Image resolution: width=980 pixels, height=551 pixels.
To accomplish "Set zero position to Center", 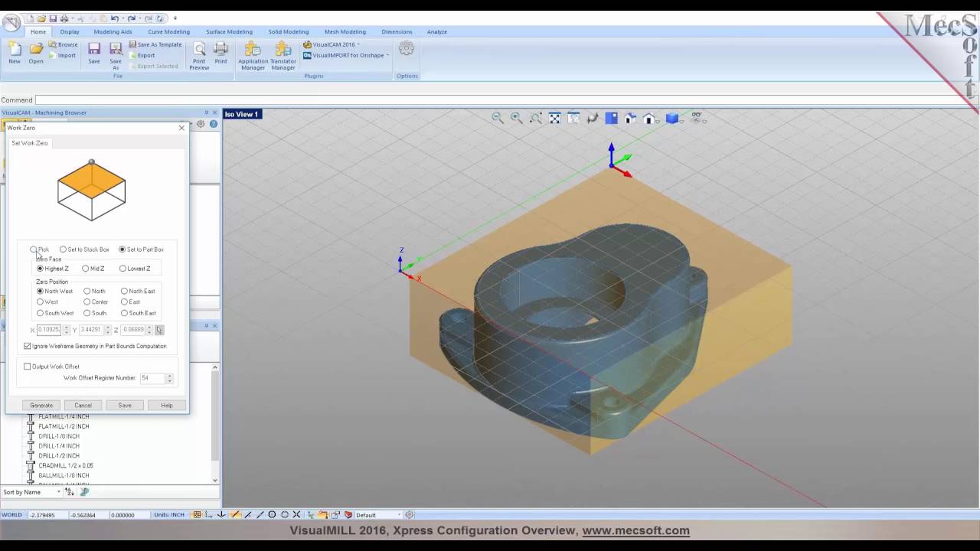I will [87, 302].
